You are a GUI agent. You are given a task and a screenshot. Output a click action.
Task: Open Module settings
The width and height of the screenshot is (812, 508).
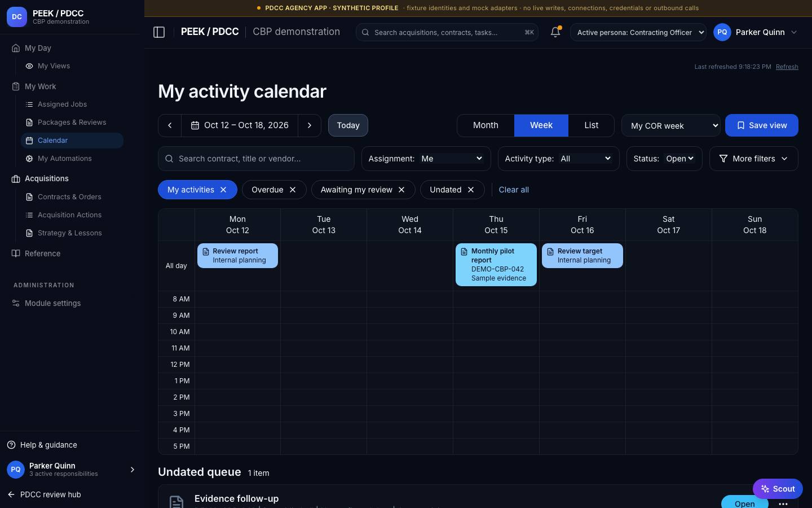tap(52, 303)
